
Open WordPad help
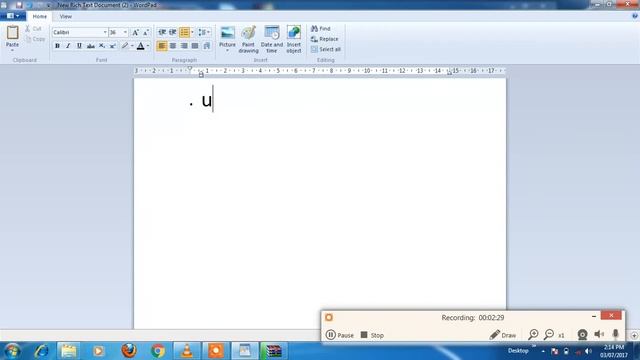click(x=635, y=16)
